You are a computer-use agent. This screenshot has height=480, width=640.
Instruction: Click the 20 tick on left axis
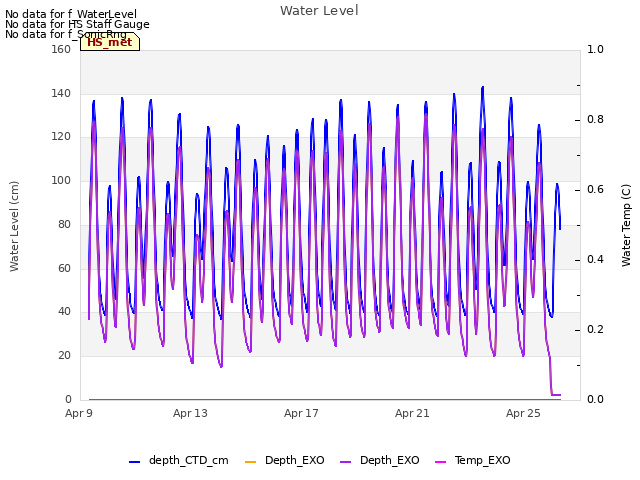point(64,356)
